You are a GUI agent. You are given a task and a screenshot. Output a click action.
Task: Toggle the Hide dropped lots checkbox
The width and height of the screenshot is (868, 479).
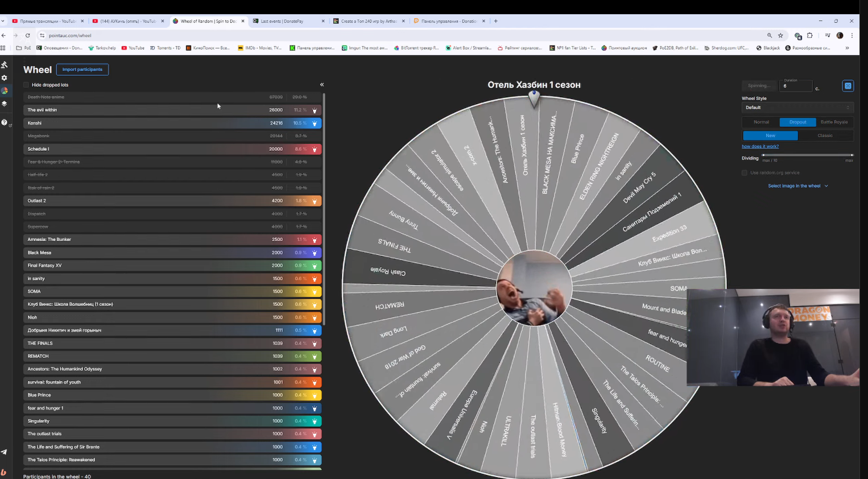(26, 85)
